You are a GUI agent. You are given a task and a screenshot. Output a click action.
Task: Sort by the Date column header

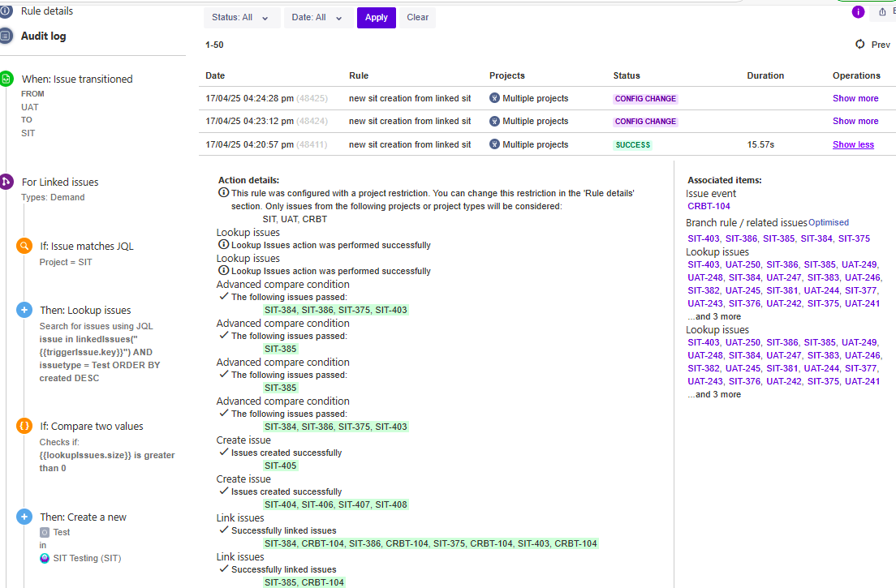click(x=215, y=75)
